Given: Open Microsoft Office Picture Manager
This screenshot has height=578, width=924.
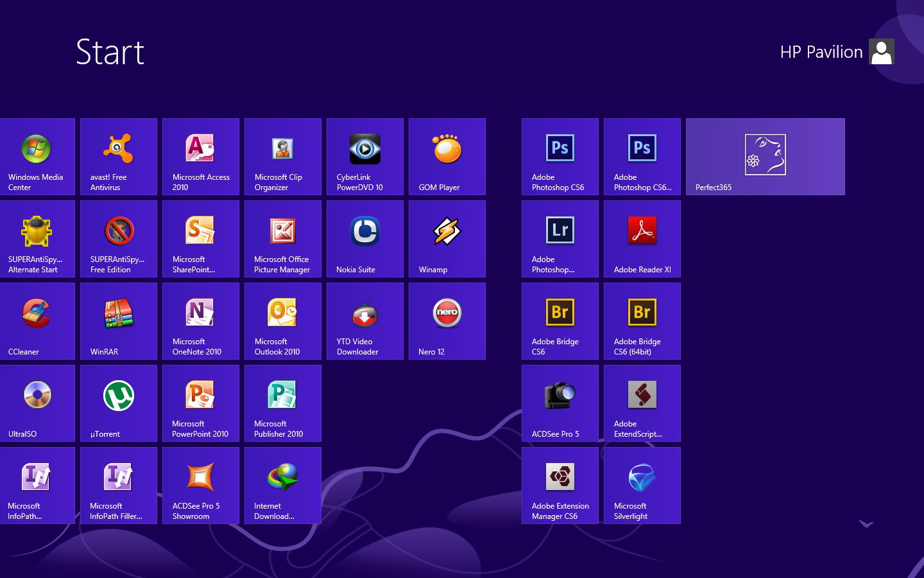Looking at the screenshot, I should (283, 239).
